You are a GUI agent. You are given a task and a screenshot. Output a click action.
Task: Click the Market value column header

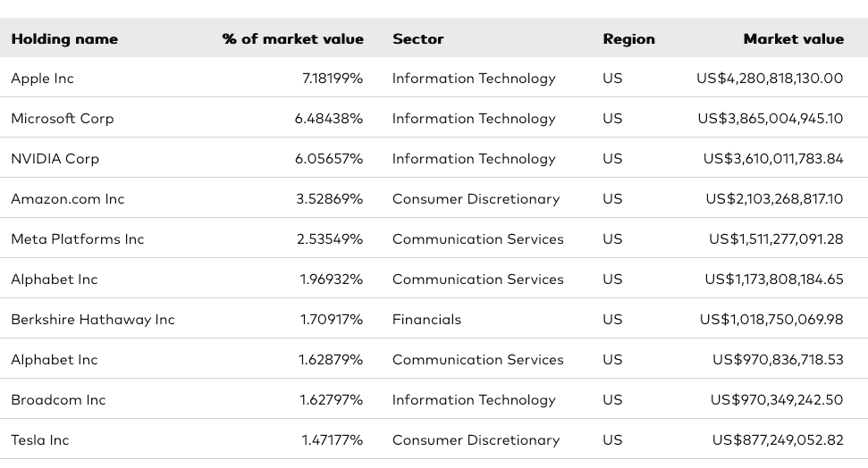[x=793, y=39]
